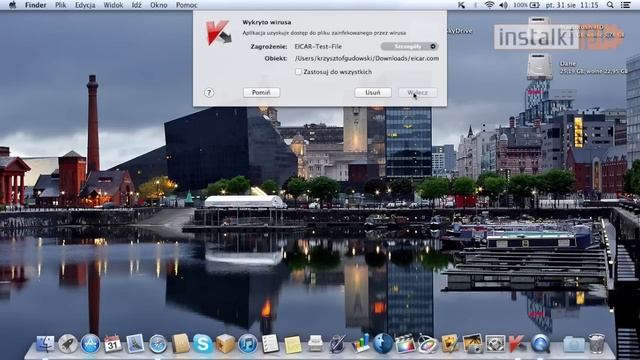Screen dimensions: 640x360
Task: Open the Widok menu
Action: [x=113, y=5]
